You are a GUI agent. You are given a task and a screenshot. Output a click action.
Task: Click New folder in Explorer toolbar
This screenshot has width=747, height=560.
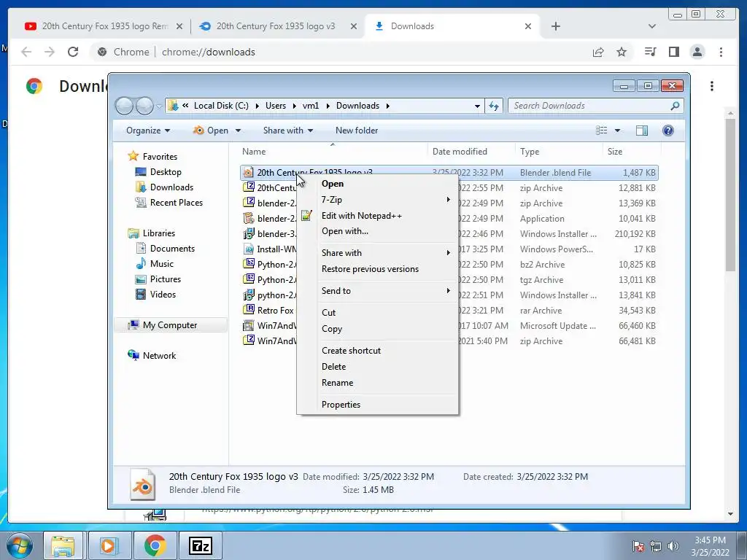coord(356,131)
